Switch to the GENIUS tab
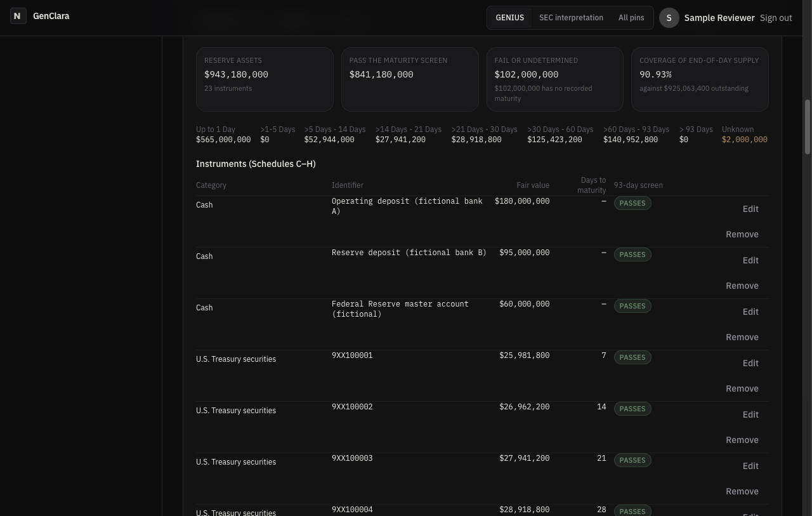The height and width of the screenshot is (516, 812). (x=509, y=18)
